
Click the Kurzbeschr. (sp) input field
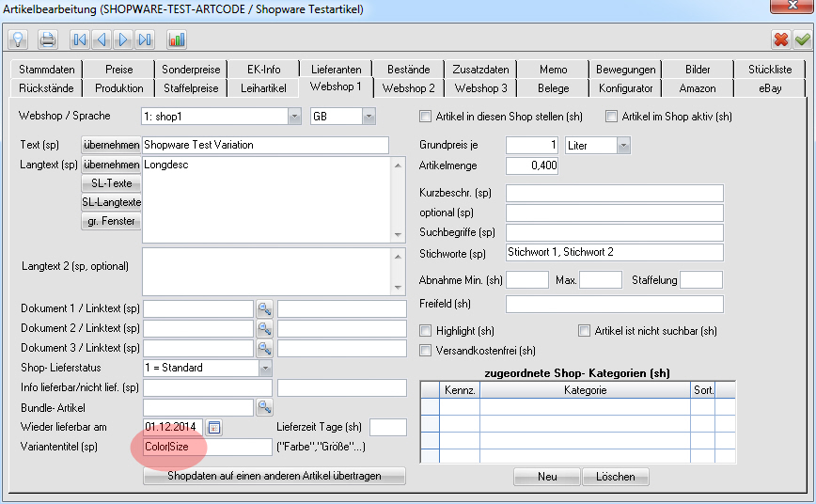pos(615,193)
